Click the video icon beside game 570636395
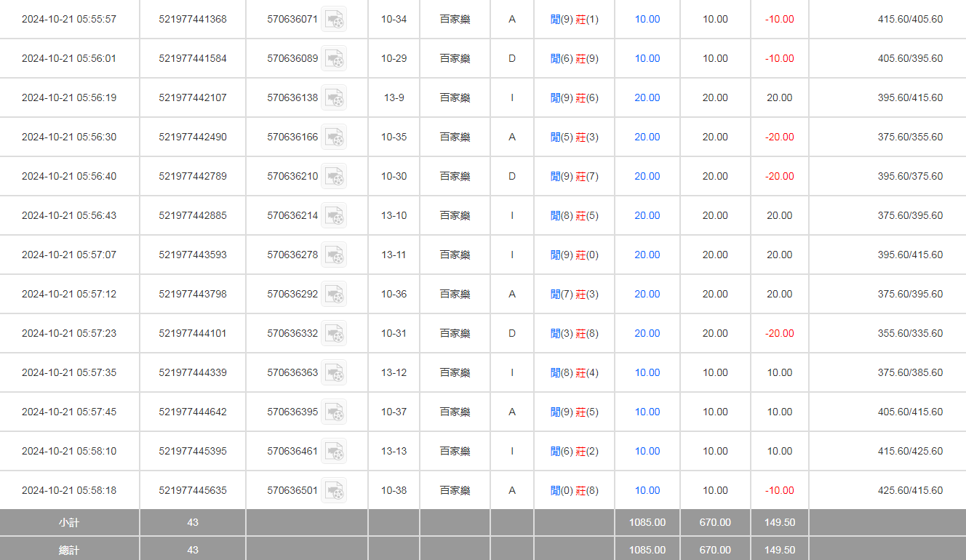Screen dimensions: 966x560 334,412
